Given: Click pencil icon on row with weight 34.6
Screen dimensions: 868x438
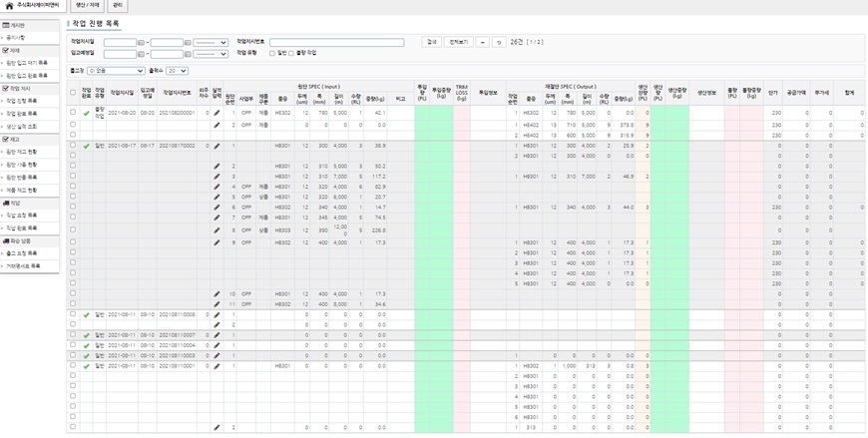Looking at the screenshot, I should point(217,304).
